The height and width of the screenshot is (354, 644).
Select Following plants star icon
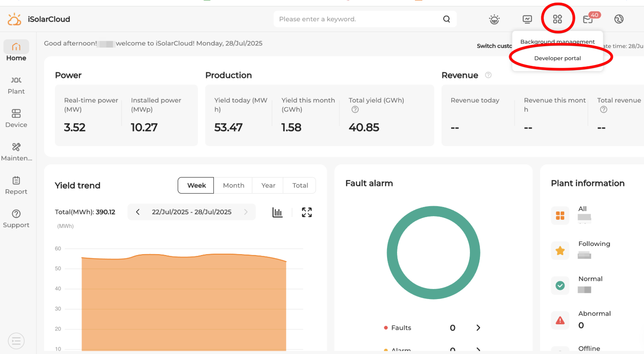560,251
